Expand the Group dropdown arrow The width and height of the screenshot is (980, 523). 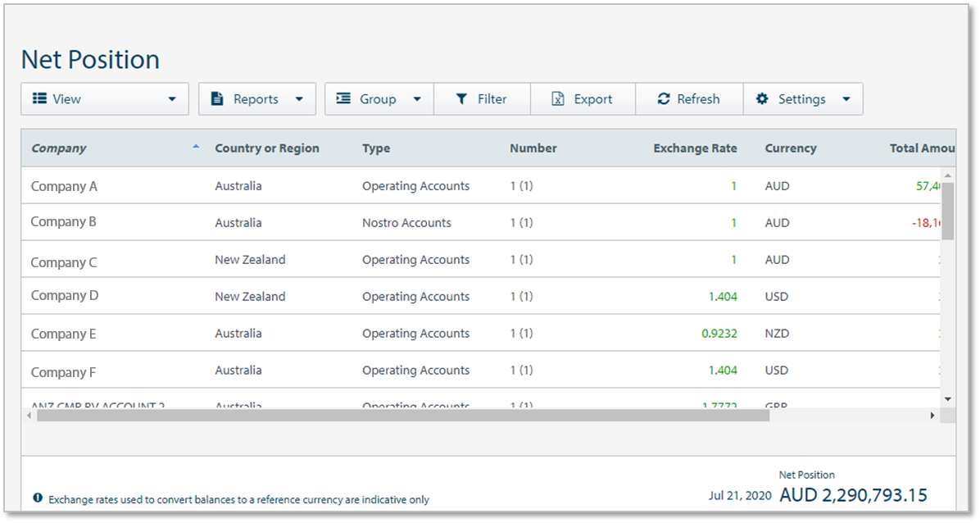[417, 99]
